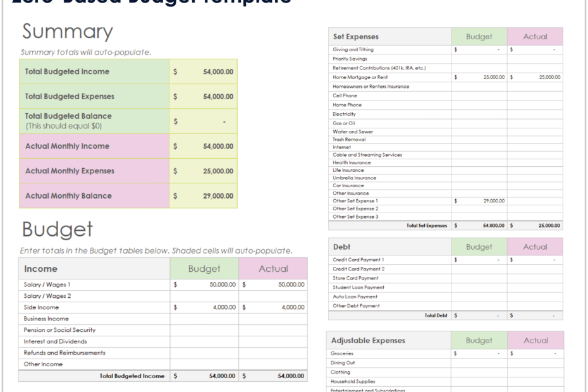
Task: Click the Internet row label
Action: click(x=342, y=147)
